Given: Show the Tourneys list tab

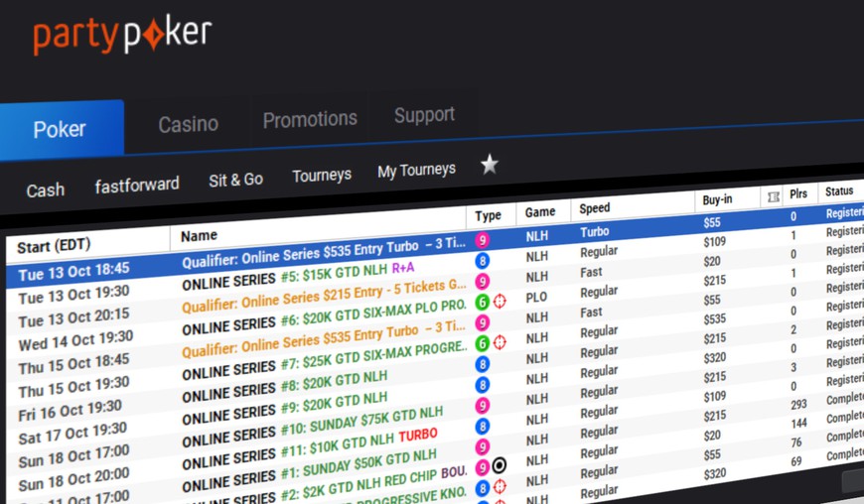Looking at the screenshot, I should coord(322,176).
